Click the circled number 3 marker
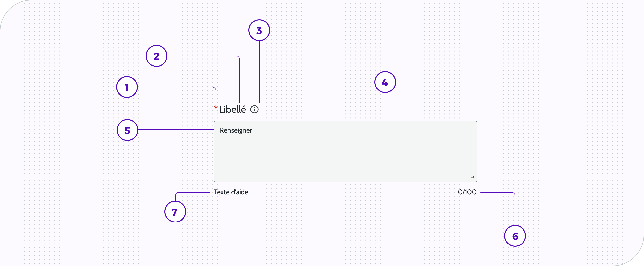 pos(259,30)
